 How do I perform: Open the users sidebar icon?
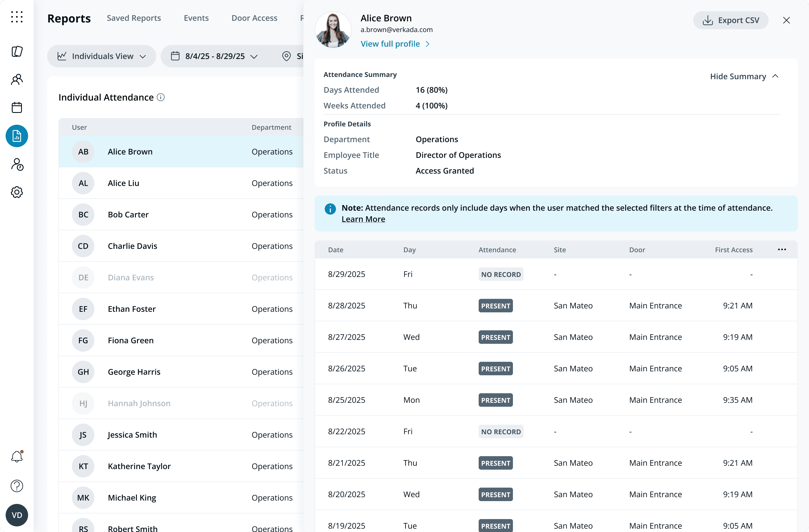click(17, 79)
